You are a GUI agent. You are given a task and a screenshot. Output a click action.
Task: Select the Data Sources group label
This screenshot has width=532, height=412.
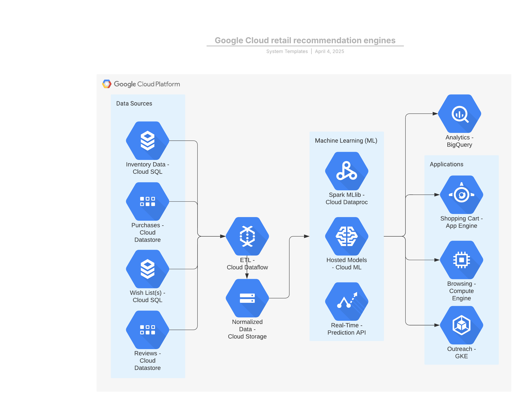click(x=134, y=103)
